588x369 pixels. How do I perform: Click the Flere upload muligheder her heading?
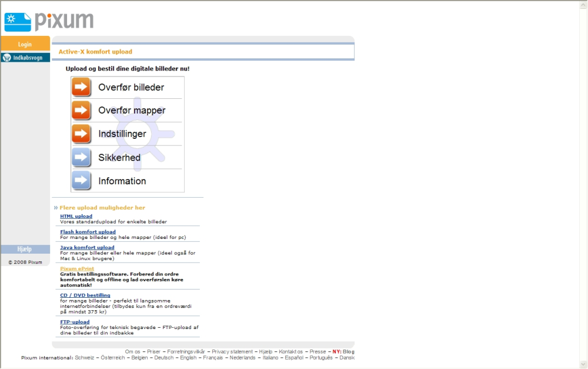click(102, 208)
